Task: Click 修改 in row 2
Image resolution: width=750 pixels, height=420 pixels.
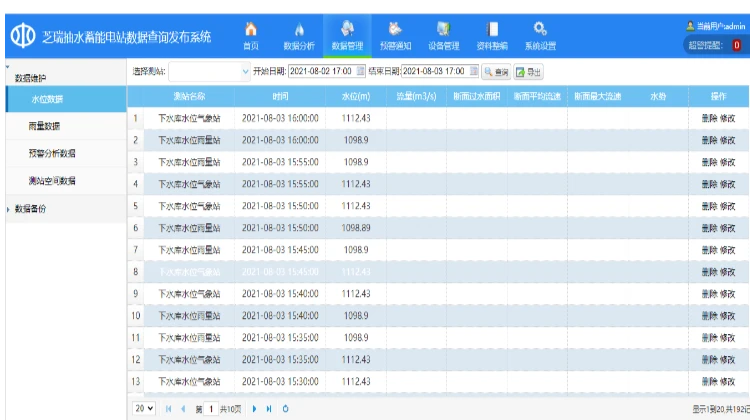Action: [727, 140]
